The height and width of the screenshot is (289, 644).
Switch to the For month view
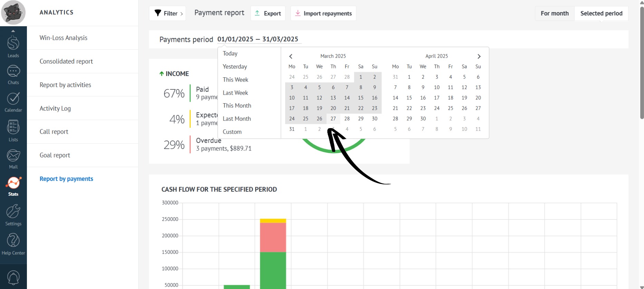pos(555,13)
